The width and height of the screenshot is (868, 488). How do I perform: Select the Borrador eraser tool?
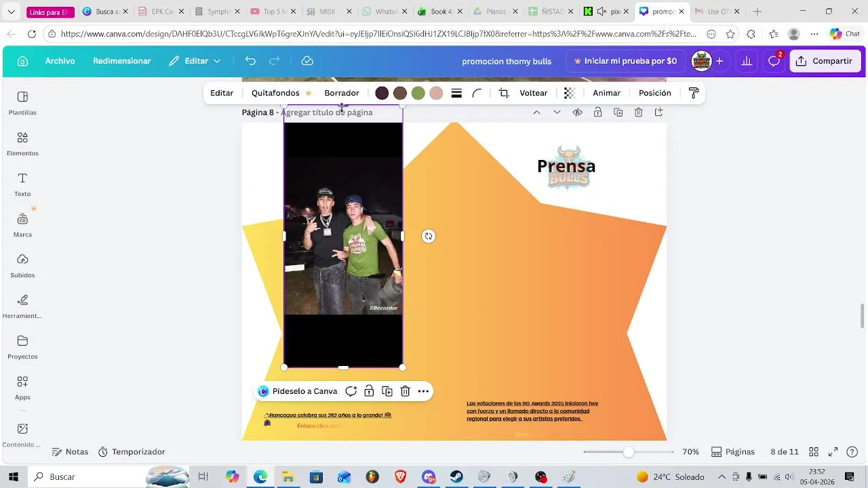coord(342,93)
